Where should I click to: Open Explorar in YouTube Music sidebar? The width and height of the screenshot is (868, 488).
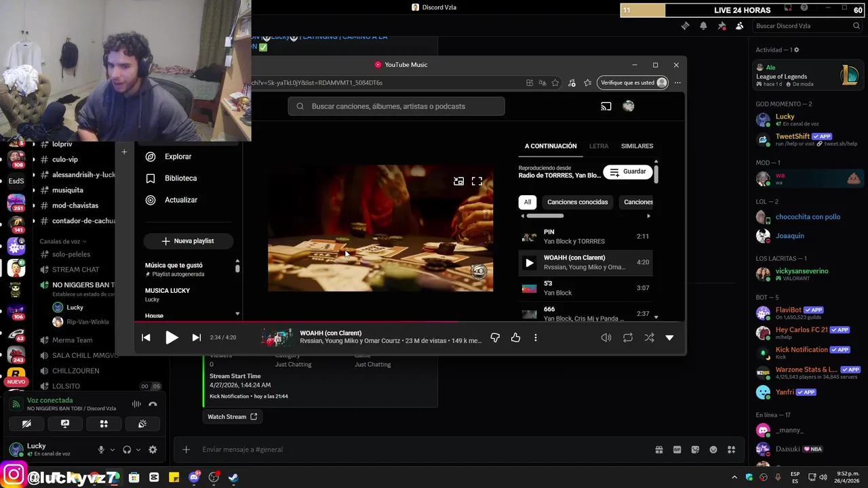tap(178, 157)
